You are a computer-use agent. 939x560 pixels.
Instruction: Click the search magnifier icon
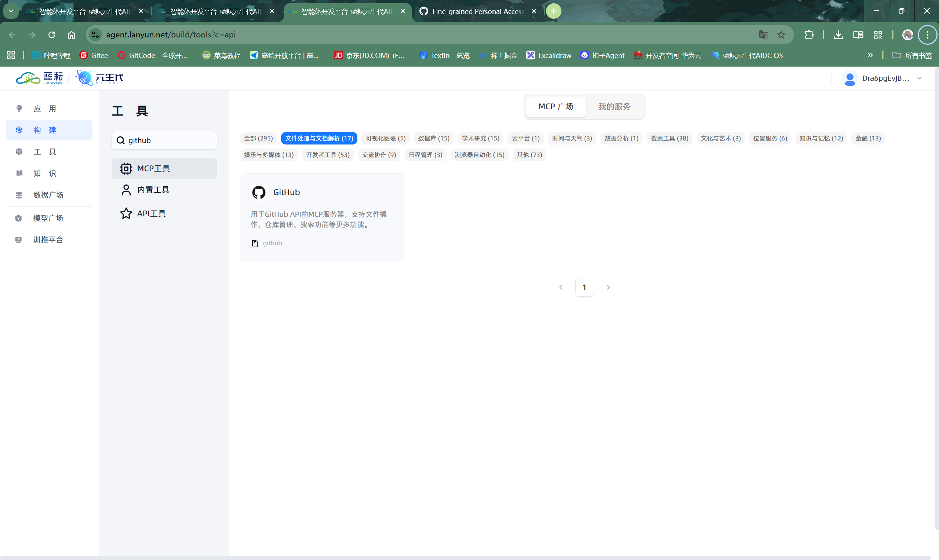click(x=120, y=140)
